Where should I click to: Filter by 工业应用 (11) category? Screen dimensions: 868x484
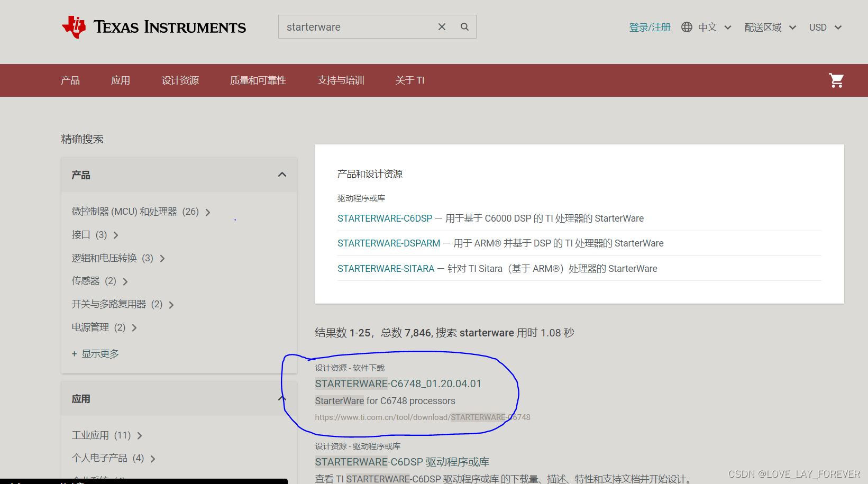coord(101,435)
